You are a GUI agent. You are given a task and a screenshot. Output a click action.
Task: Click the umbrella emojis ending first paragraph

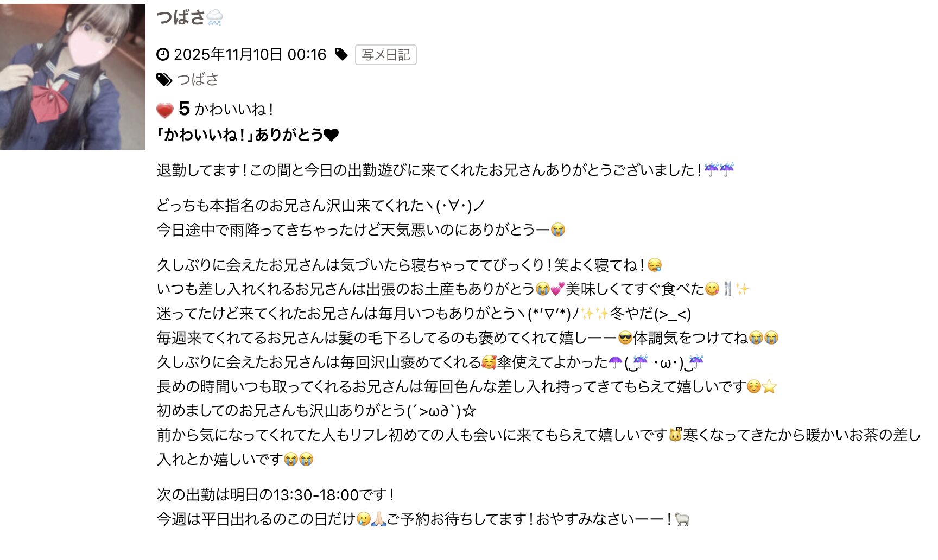click(719, 170)
